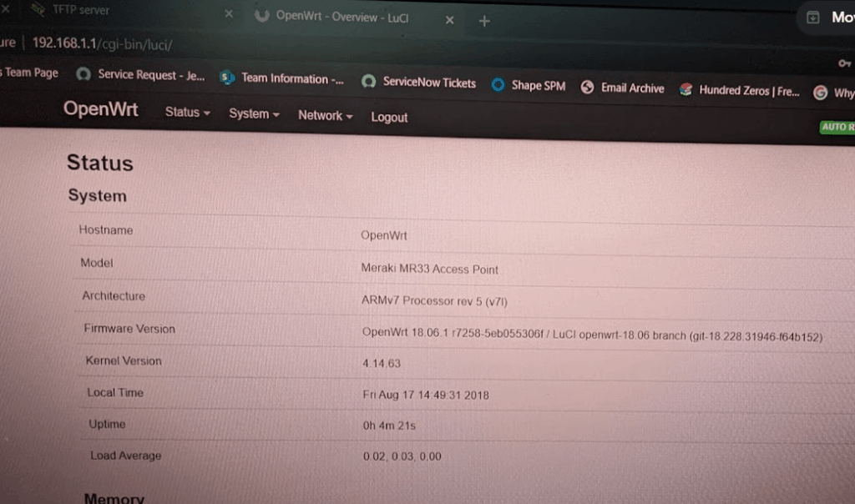Click the Uptime row label
The height and width of the screenshot is (504, 855).
(x=107, y=424)
